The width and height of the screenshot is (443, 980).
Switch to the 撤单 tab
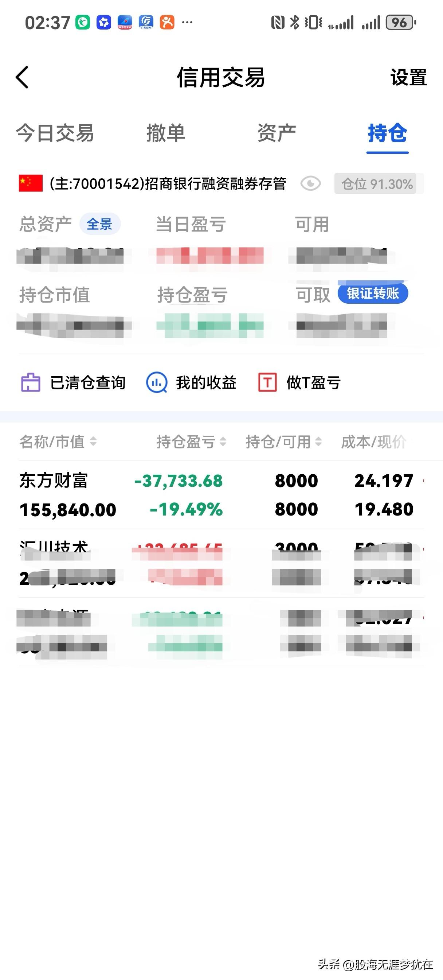coord(166,133)
